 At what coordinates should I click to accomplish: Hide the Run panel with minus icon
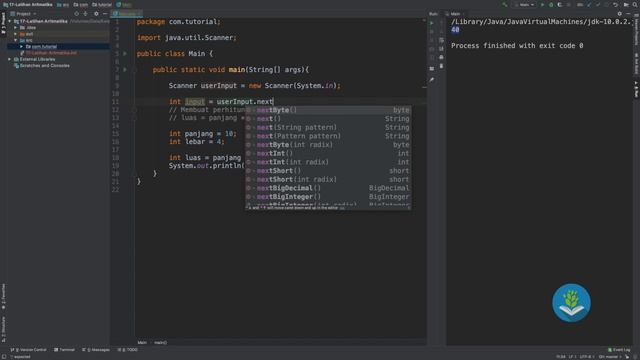click(x=628, y=13)
